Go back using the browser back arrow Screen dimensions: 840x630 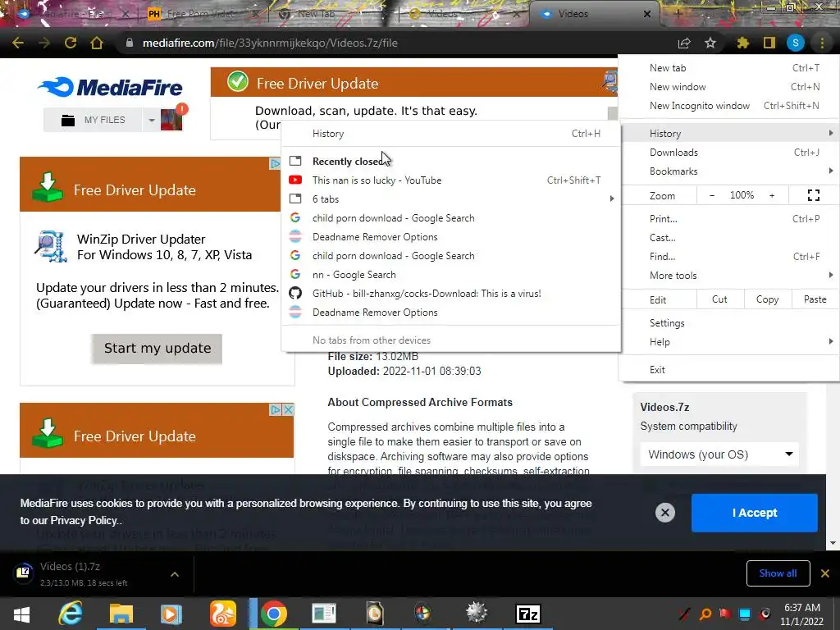(x=18, y=43)
